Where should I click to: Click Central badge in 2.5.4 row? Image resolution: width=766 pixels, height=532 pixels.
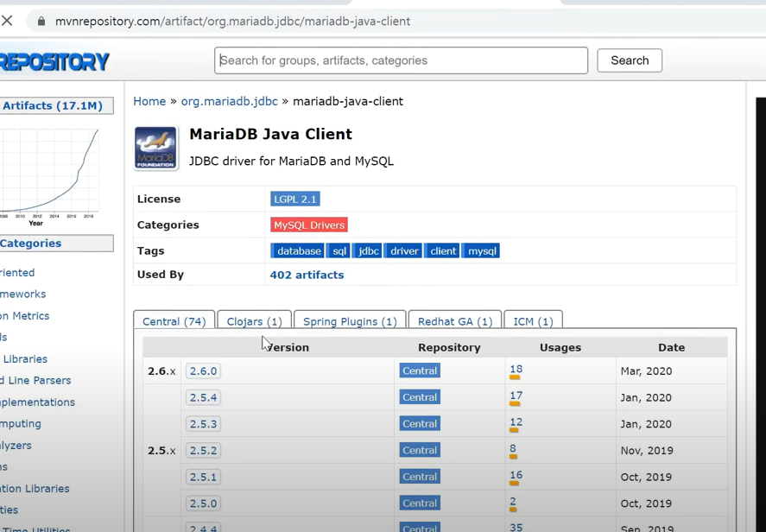click(420, 396)
